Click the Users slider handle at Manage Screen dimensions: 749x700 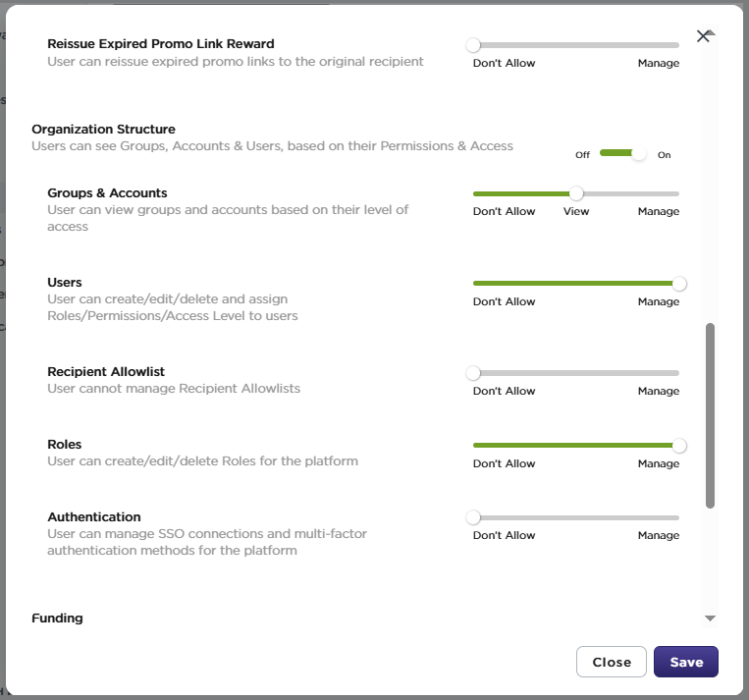tap(679, 284)
